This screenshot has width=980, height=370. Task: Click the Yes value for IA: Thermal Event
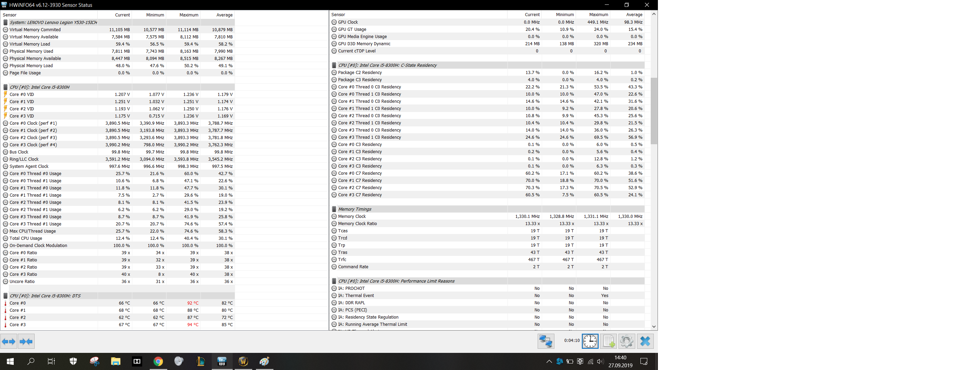coord(604,296)
